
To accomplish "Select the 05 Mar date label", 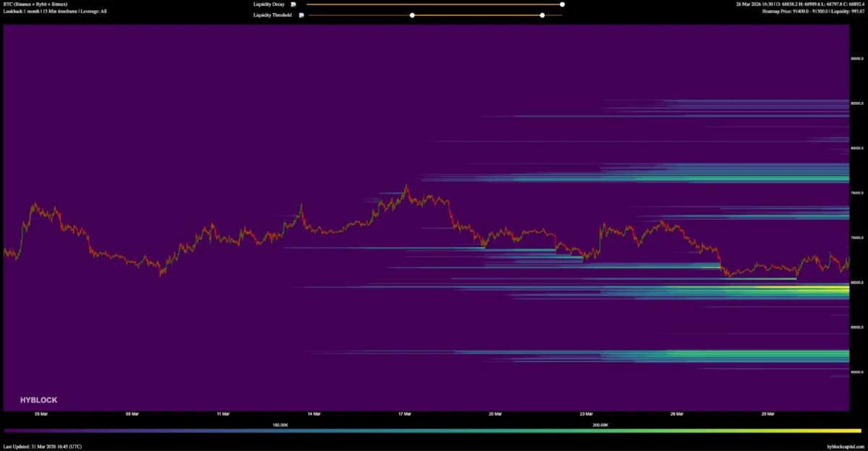I will [x=41, y=414].
